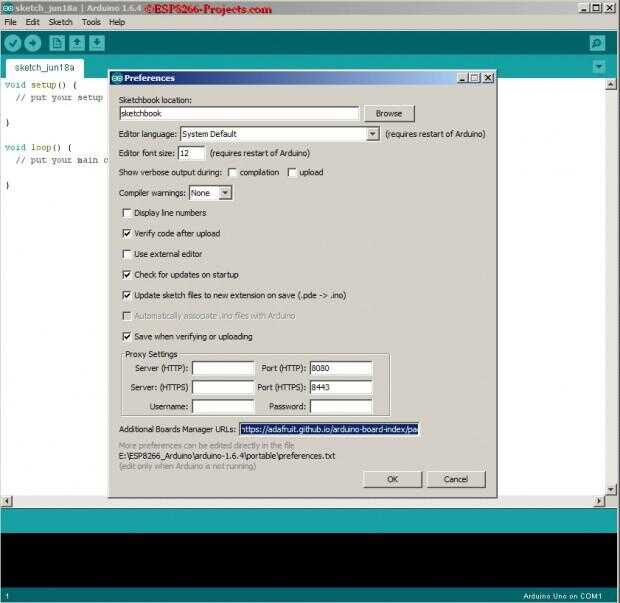Click the proxy Username field

coord(223,406)
